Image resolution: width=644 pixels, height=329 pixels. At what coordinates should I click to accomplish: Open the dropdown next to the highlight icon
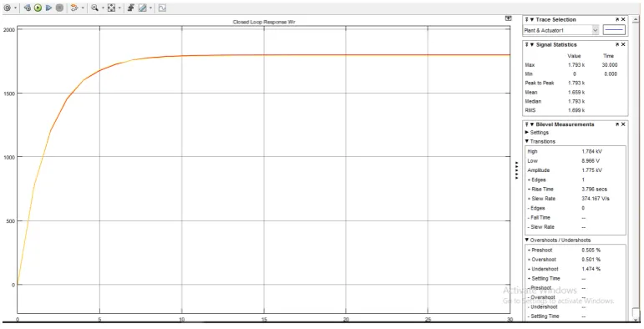[83, 8]
